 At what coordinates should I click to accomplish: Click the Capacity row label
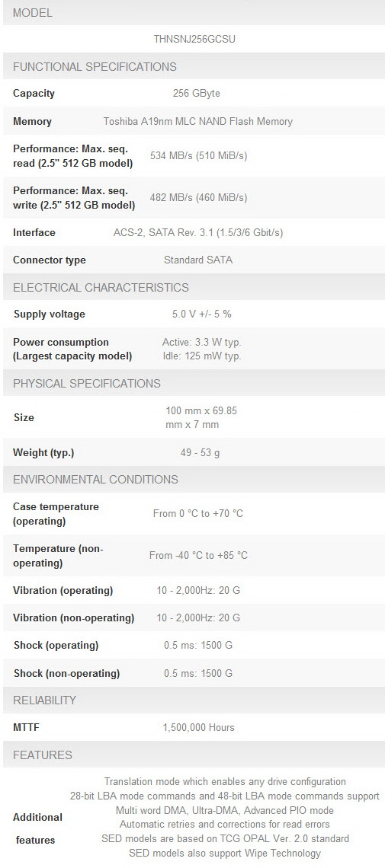34,93
